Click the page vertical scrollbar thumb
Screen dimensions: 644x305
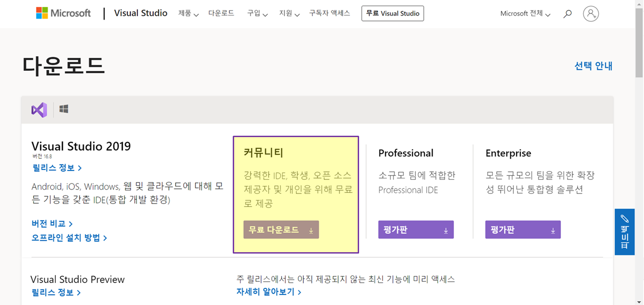click(x=639, y=43)
